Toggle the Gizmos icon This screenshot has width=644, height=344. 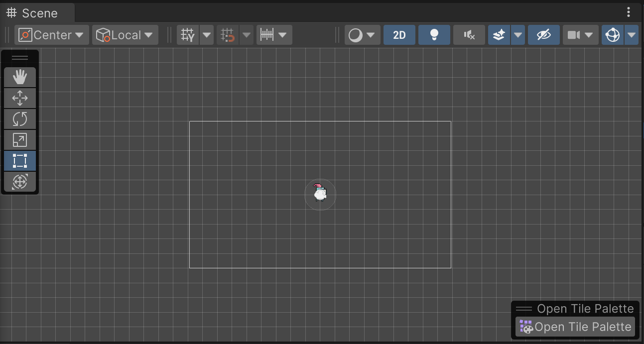click(613, 35)
